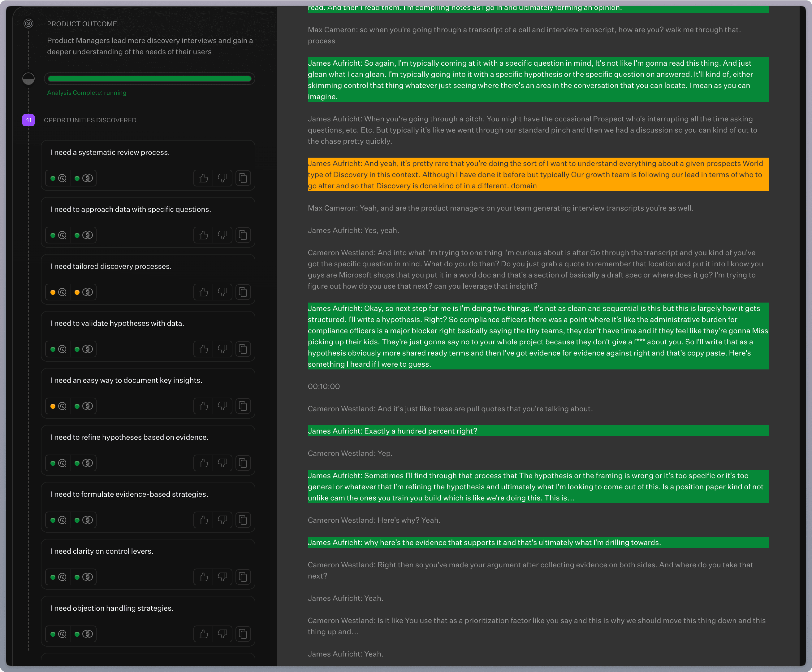Copy 'I need tailored discovery processes' card
Viewport: 812px width, 672px height.
(243, 292)
